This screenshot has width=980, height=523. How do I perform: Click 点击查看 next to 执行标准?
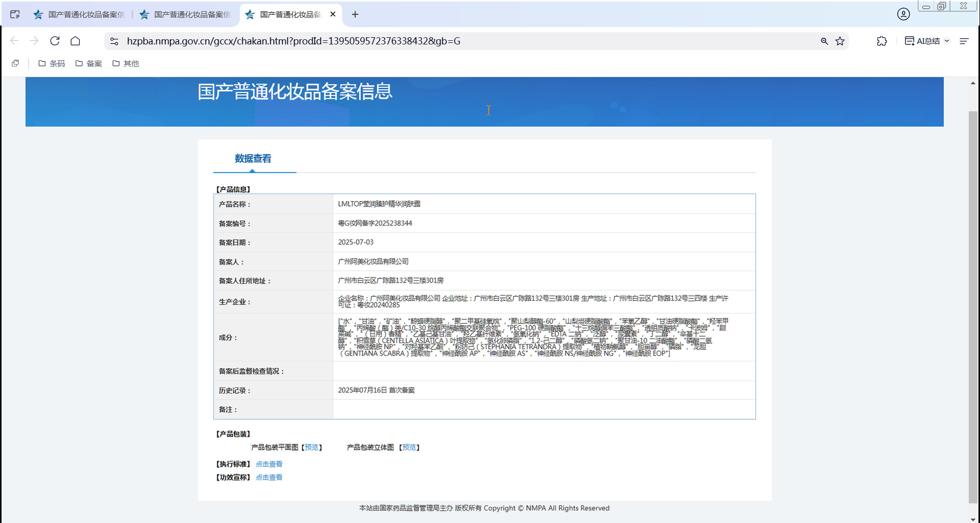[269, 464]
